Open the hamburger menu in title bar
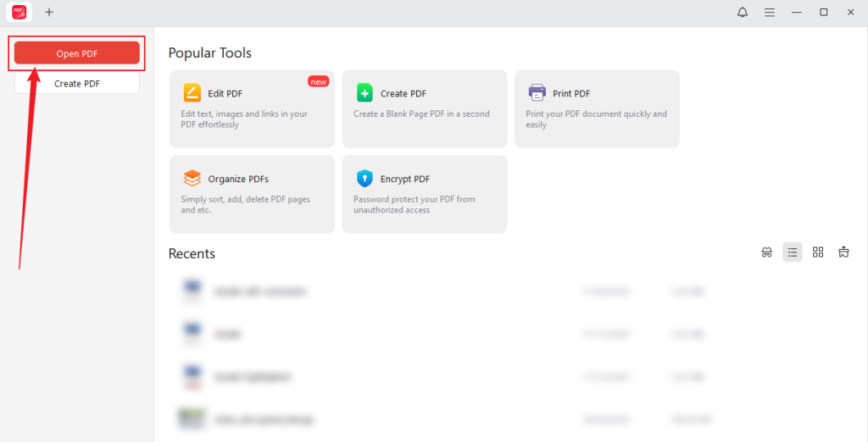This screenshot has width=868, height=442. tap(770, 12)
